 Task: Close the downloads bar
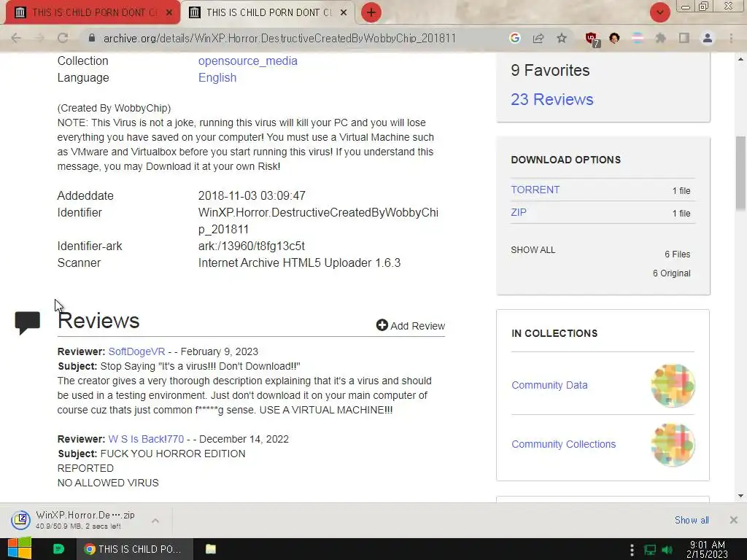click(x=734, y=520)
